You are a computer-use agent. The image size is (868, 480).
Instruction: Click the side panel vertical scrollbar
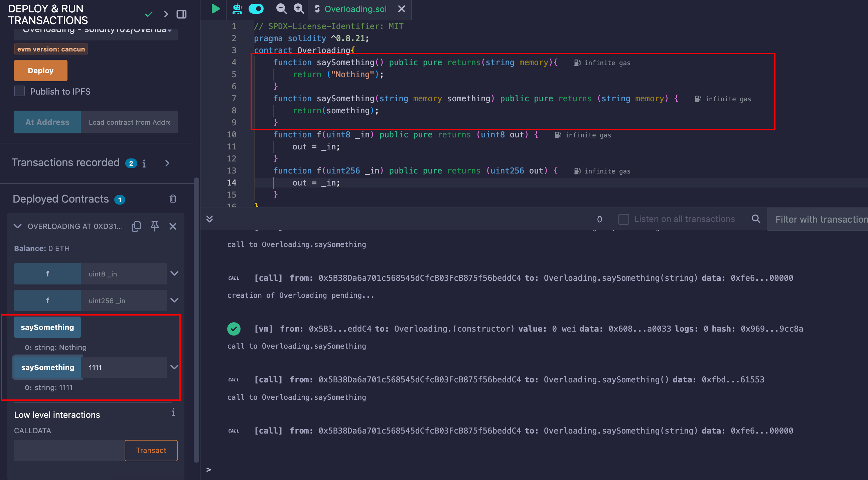(x=196, y=320)
